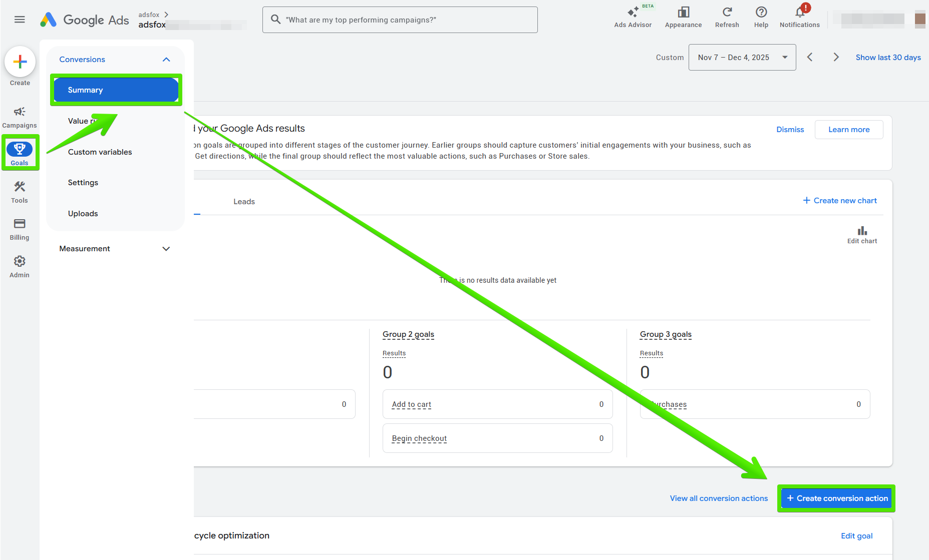The height and width of the screenshot is (560, 929).
Task: Open the Ads Advisor beta
Action: 633,17
